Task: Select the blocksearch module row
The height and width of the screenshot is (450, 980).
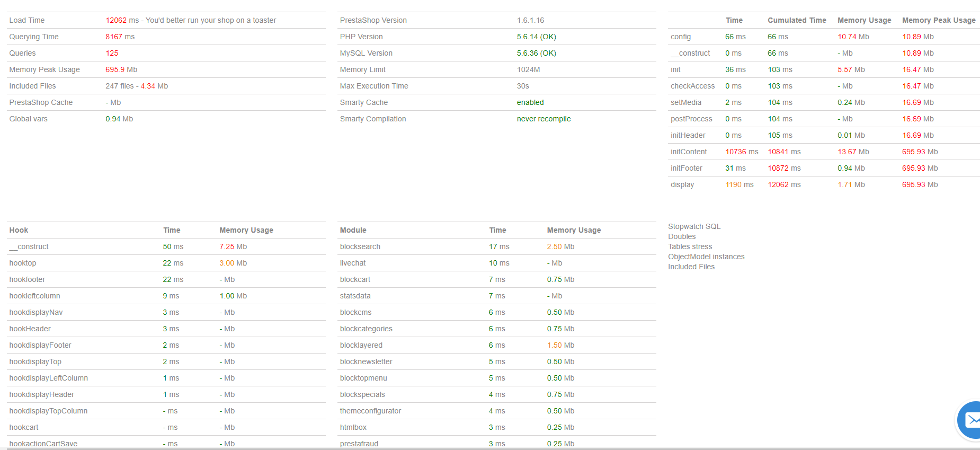Action: click(x=497, y=246)
